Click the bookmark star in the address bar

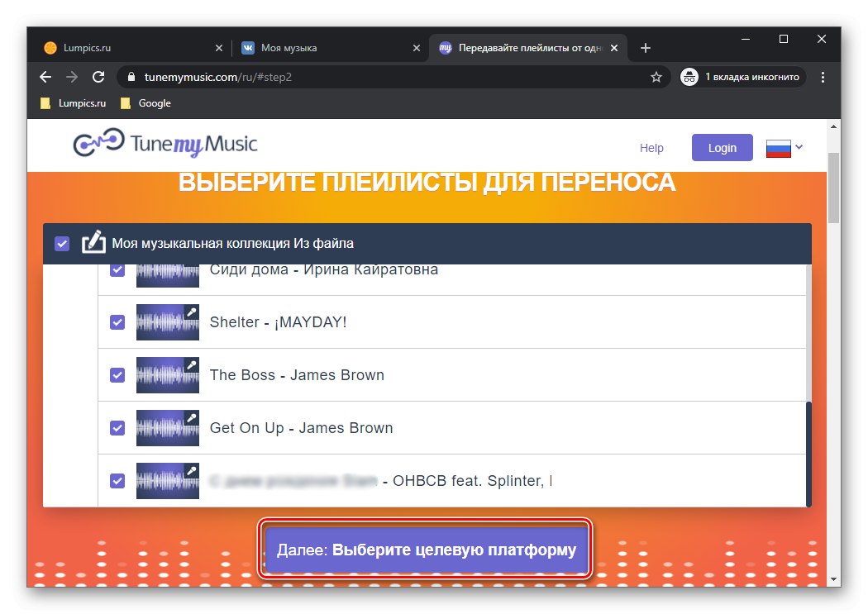[x=656, y=76]
